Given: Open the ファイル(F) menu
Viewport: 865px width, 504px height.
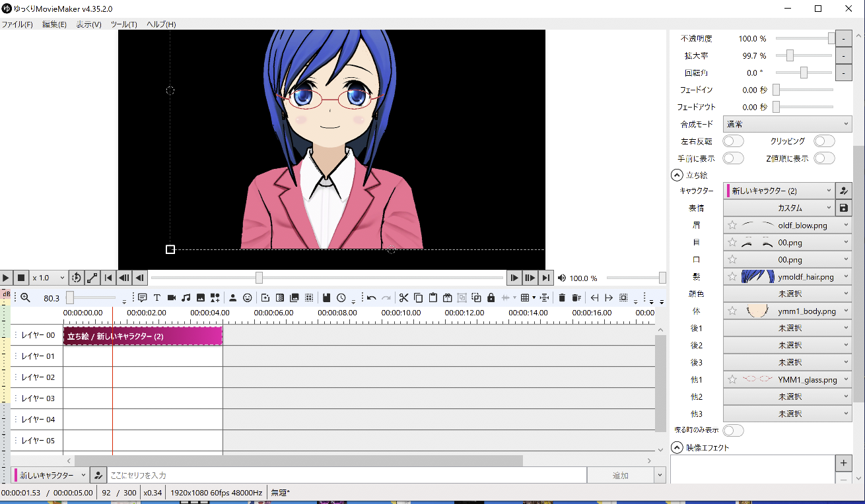Looking at the screenshot, I should click(x=17, y=24).
